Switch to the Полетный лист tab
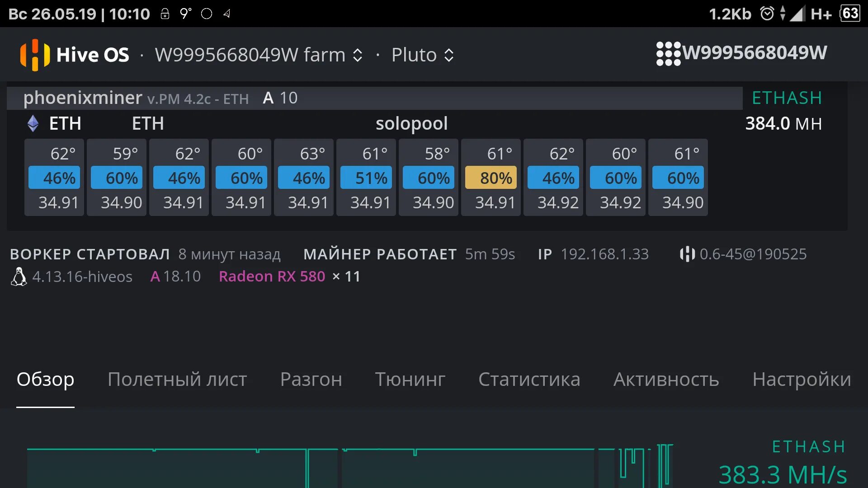Image resolution: width=868 pixels, height=488 pixels. click(x=177, y=380)
